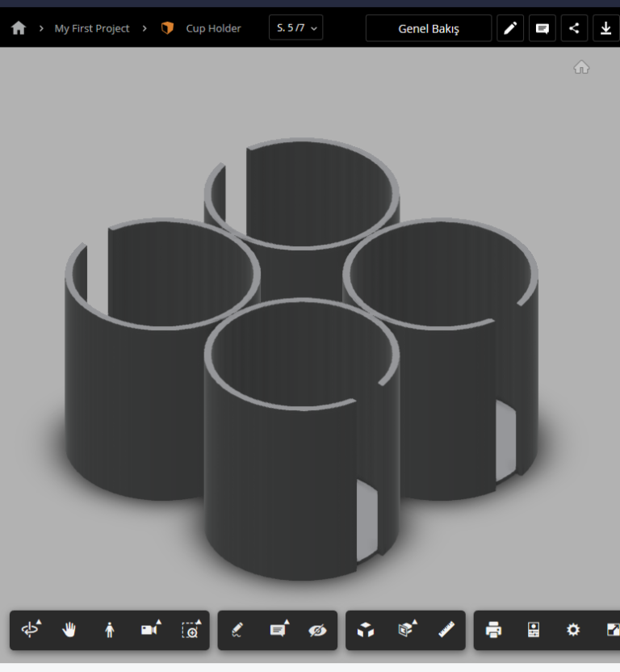The height and width of the screenshot is (672, 620).
Task: Select the Zoom window tool
Action: coord(190,630)
